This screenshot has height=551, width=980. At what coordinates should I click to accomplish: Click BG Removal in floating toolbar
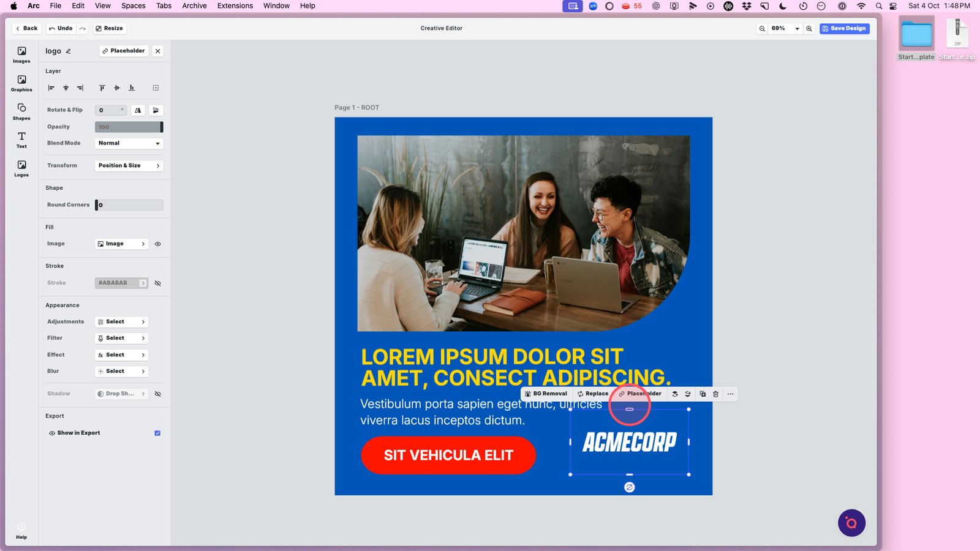(x=546, y=394)
